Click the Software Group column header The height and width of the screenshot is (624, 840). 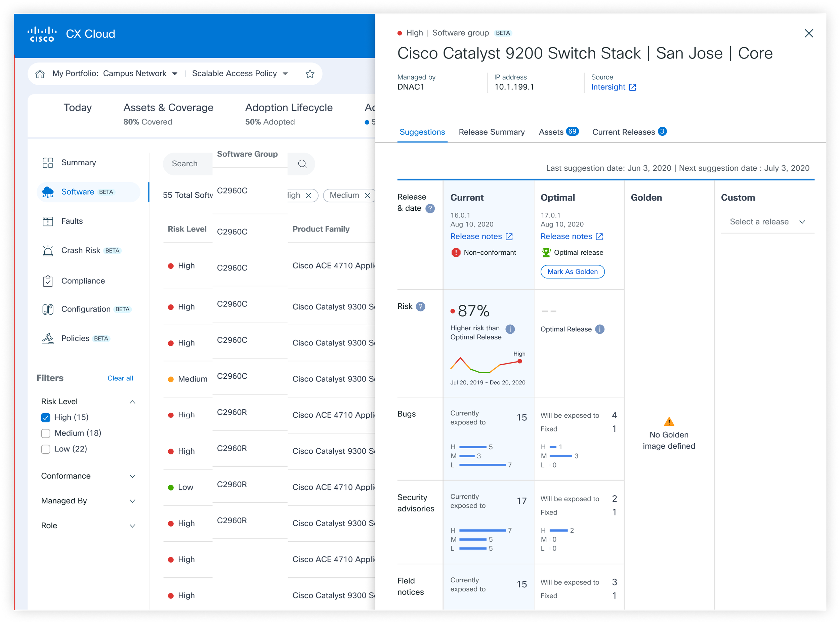pyautogui.click(x=247, y=154)
